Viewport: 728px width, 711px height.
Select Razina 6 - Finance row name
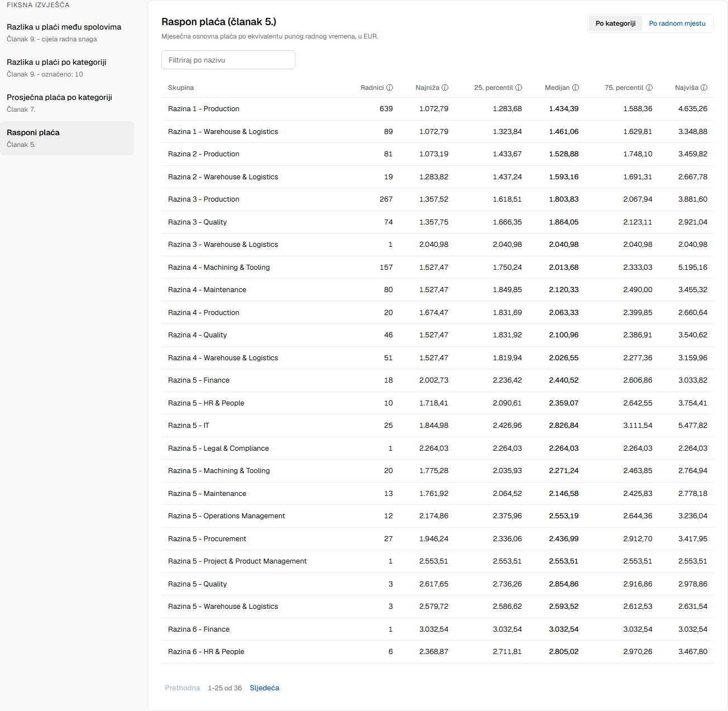[199, 629]
